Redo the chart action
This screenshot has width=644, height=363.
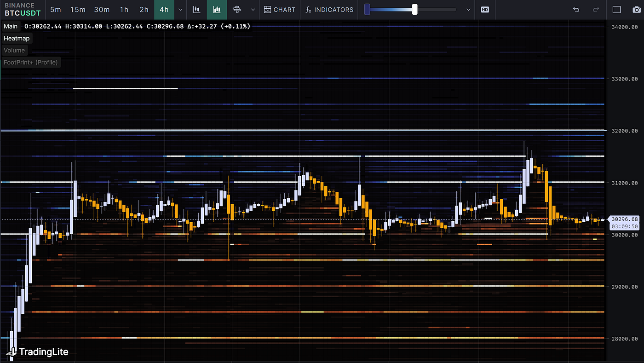pyautogui.click(x=596, y=10)
